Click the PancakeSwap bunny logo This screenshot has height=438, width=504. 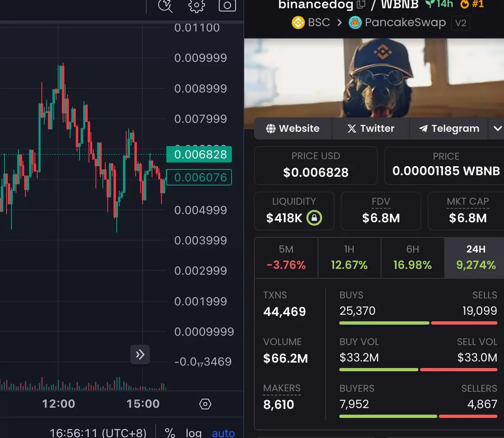[x=355, y=23]
